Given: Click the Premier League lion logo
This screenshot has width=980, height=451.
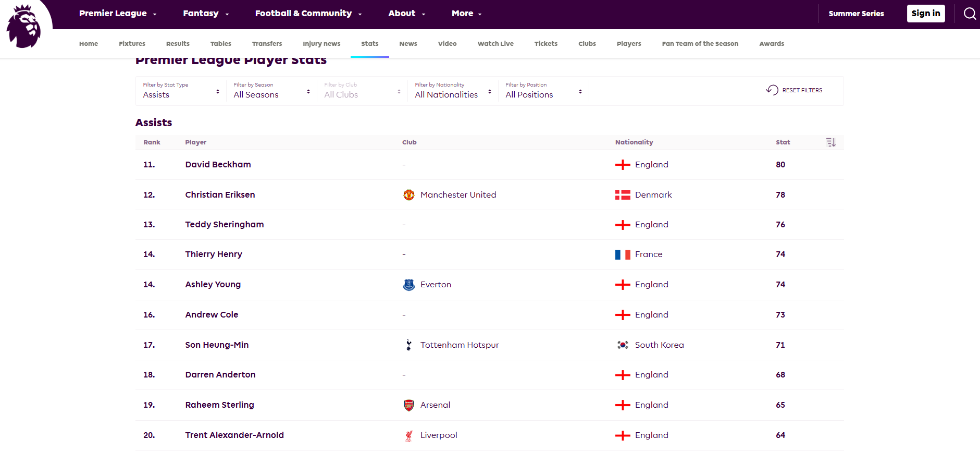Looking at the screenshot, I should tap(24, 27).
